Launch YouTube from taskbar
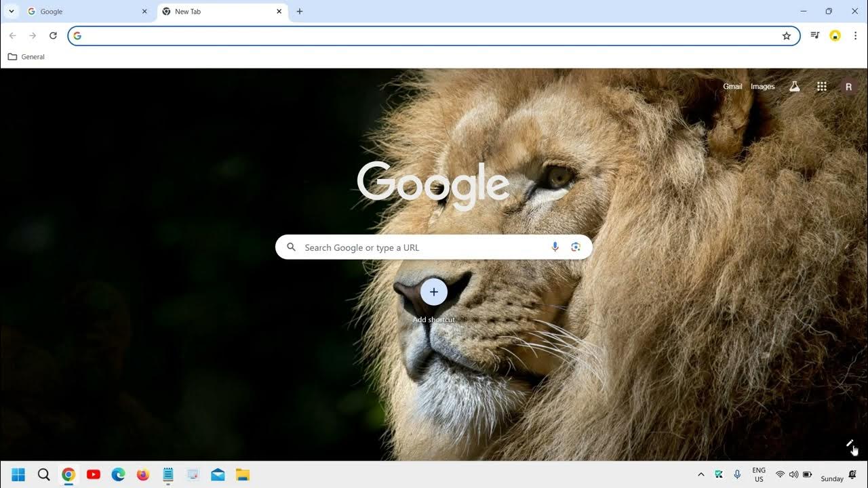 tap(94, 474)
